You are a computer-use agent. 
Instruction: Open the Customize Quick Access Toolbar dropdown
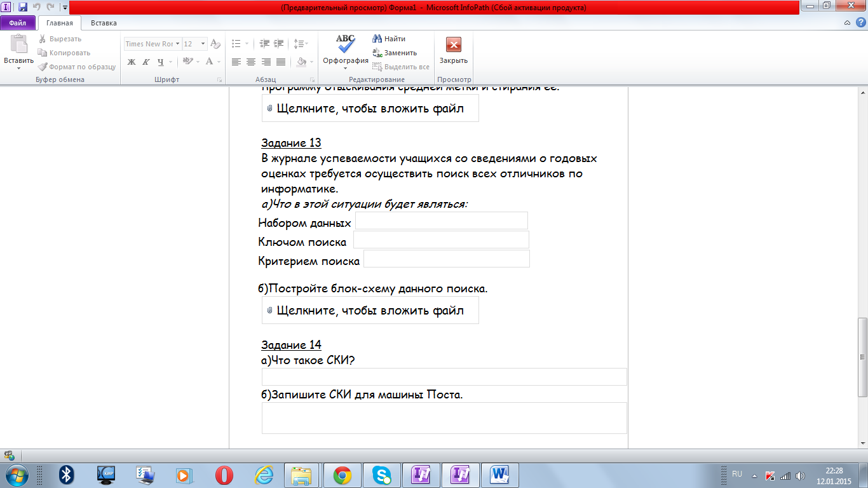(x=65, y=8)
